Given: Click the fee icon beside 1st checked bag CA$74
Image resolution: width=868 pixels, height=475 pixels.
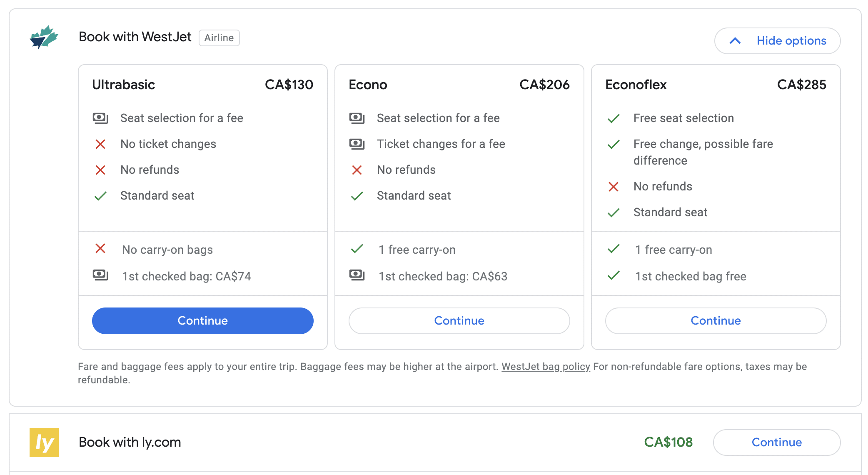Looking at the screenshot, I should (x=100, y=275).
